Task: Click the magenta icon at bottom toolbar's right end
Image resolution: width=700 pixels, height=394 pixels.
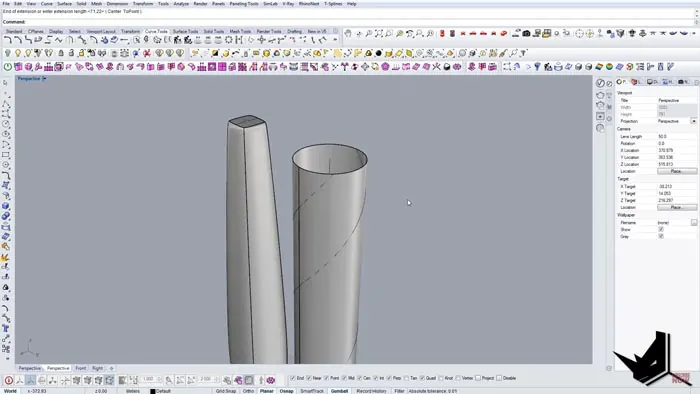Action: [x=271, y=380]
